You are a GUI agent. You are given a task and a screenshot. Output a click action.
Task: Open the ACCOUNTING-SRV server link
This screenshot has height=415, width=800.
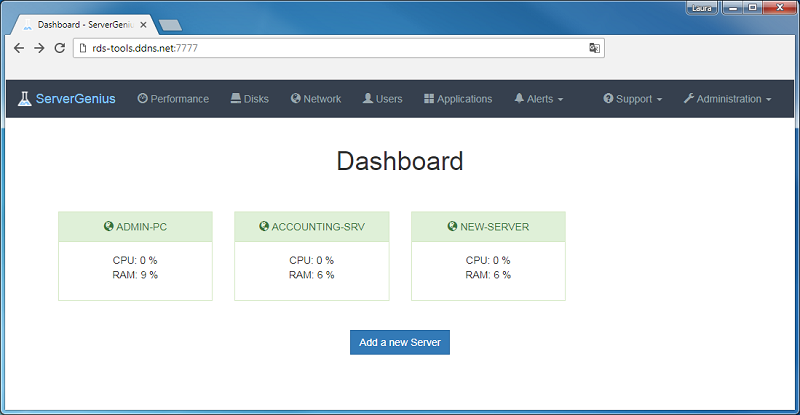318,227
